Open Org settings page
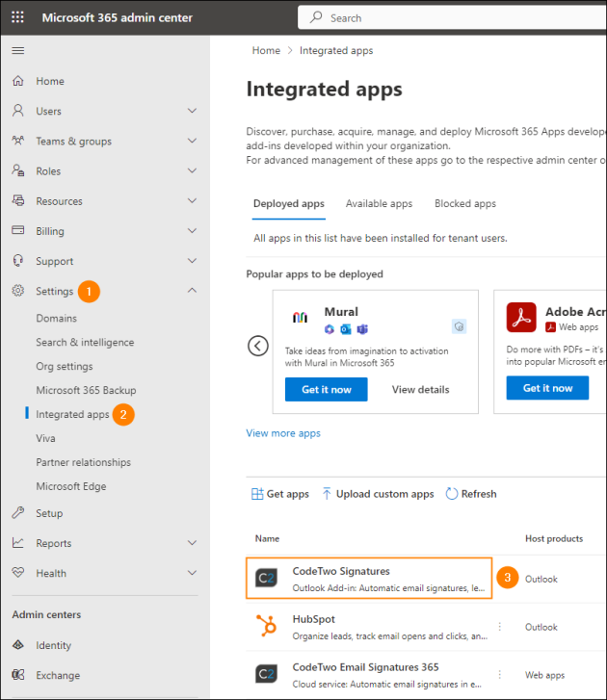Viewport: 607px width, 700px height. click(65, 367)
